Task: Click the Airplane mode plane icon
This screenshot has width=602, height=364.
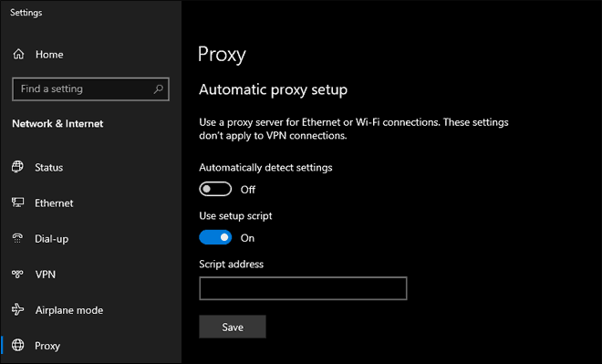Action: click(x=17, y=309)
